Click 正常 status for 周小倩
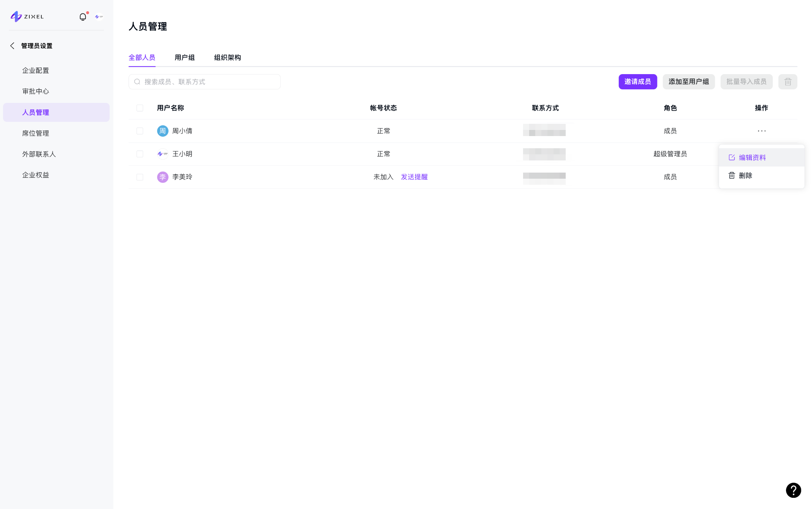 [x=383, y=131]
